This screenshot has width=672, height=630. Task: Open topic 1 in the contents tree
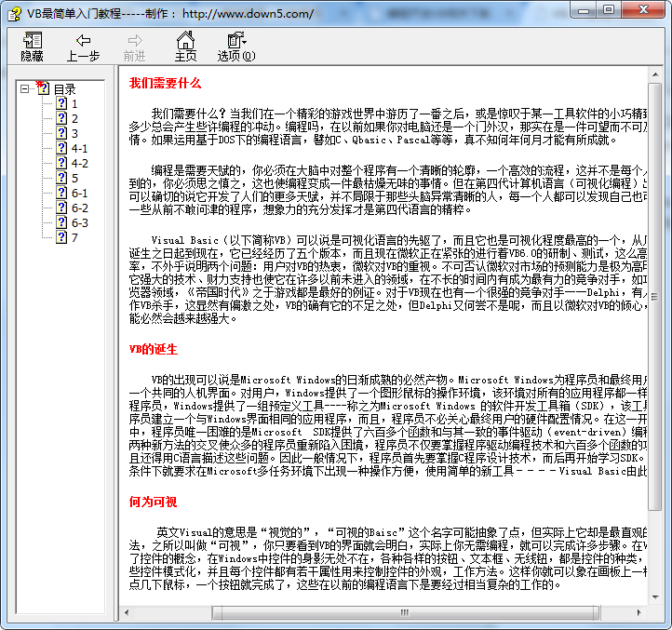pyautogui.click(x=74, y=104)
